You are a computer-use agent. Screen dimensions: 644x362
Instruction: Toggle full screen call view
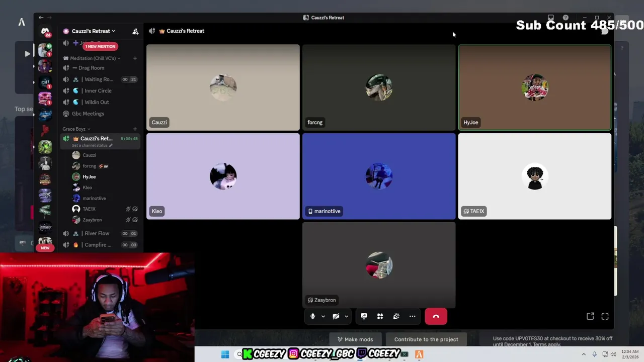(605, 316)
